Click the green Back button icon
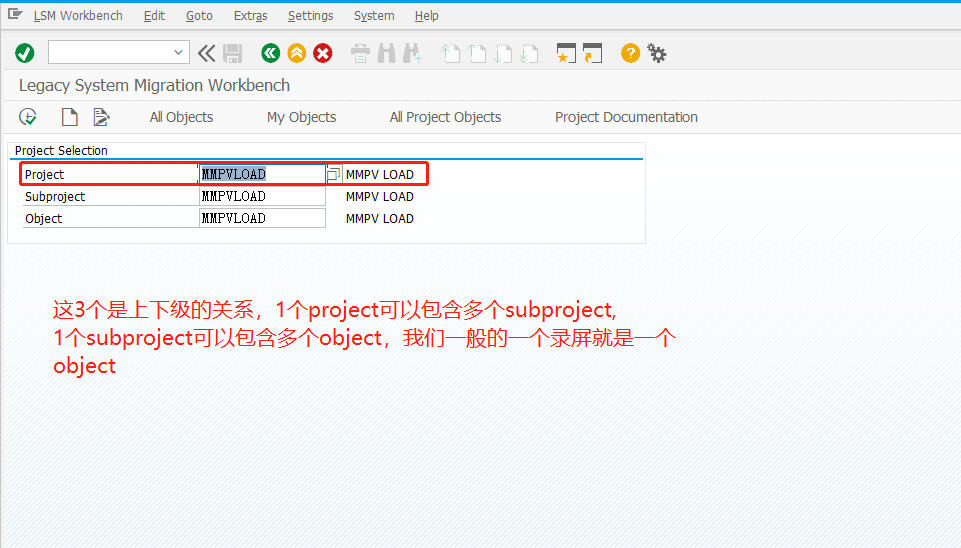The height and width of the screenshot is (548, 961). tap(270, 53)
